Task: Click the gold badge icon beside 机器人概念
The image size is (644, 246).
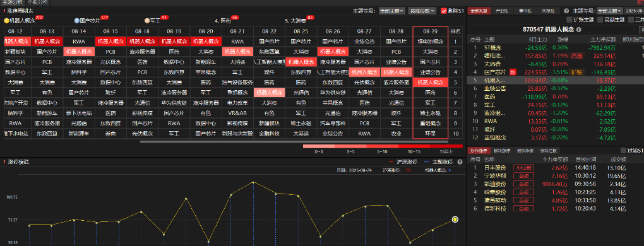Action: tap(6, 20)
